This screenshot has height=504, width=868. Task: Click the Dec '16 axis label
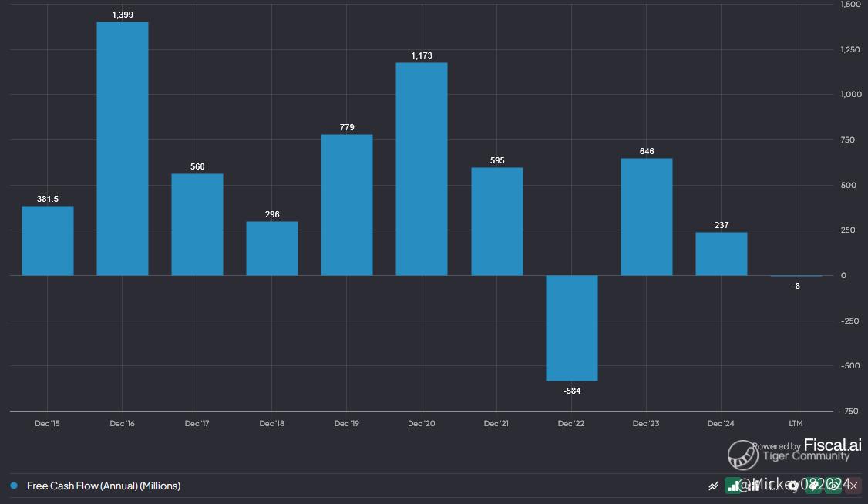click(122, 423)
